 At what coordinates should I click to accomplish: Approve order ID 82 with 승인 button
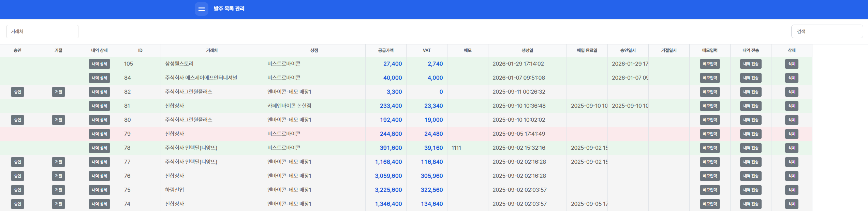point(17,92)
